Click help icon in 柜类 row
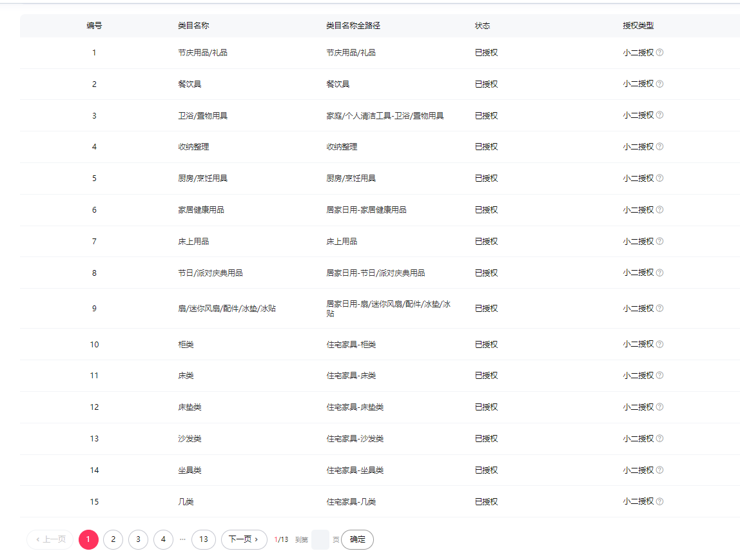The width and height of the screenshot is (740, 560). [659, 345]
